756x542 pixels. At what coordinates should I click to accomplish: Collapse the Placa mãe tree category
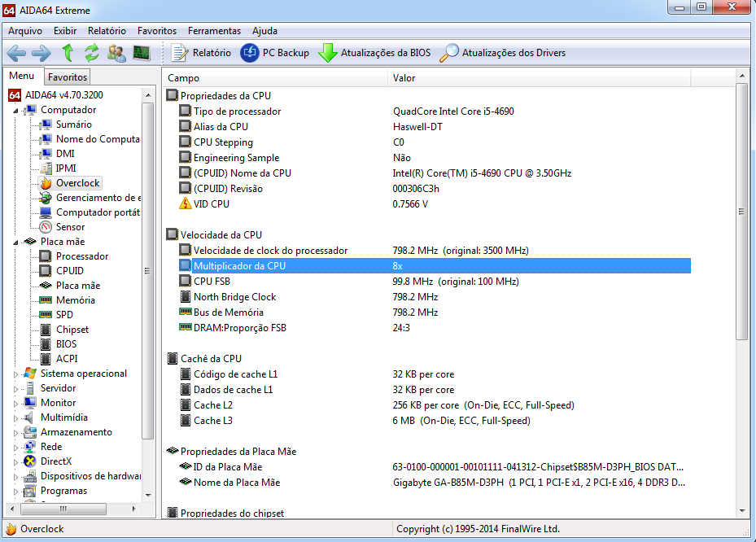pyautogui.click(x=15, y=242)
